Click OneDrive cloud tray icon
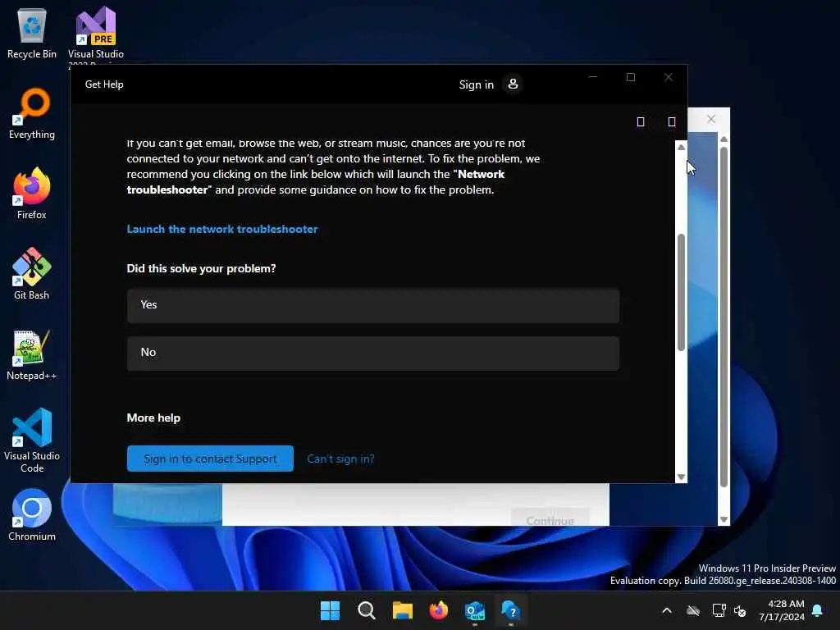This screenshot has width=840, height=630. 693,610
